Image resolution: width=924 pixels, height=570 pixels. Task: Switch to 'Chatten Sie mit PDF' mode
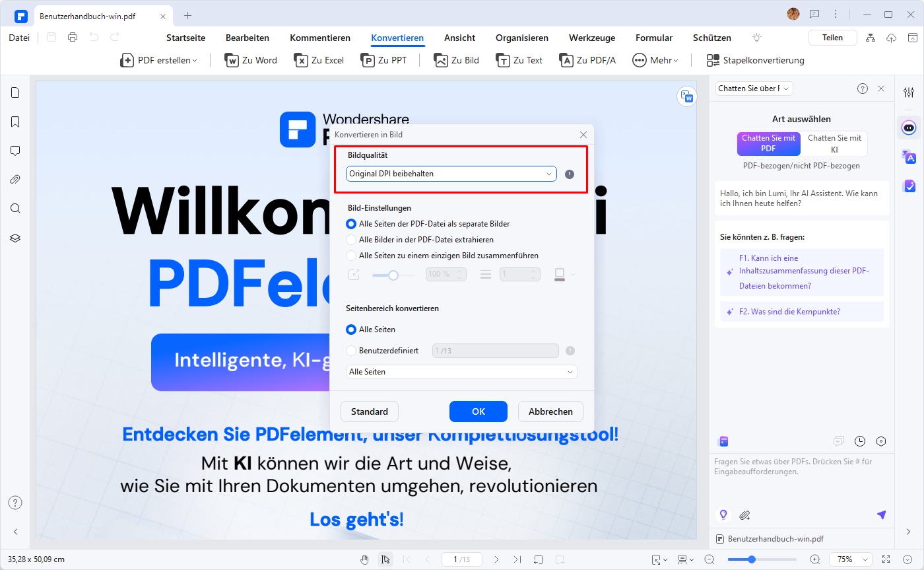coord(768,143)
